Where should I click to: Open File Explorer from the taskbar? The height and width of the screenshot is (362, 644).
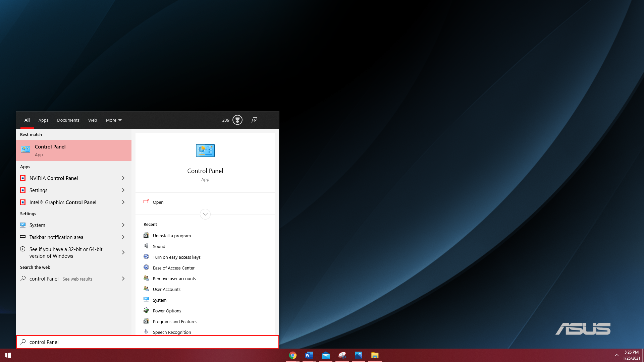coord(375,355)
